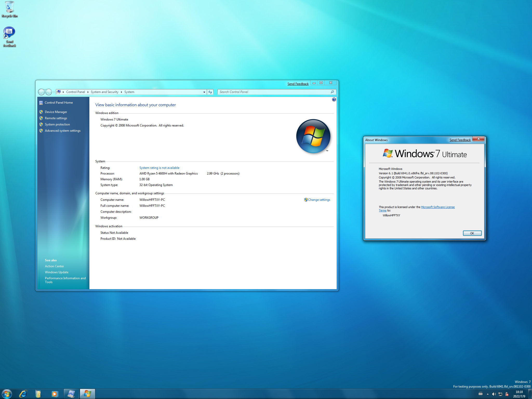Switch to the System control panel taskbar button
The image size is (532, 399).
71,394
